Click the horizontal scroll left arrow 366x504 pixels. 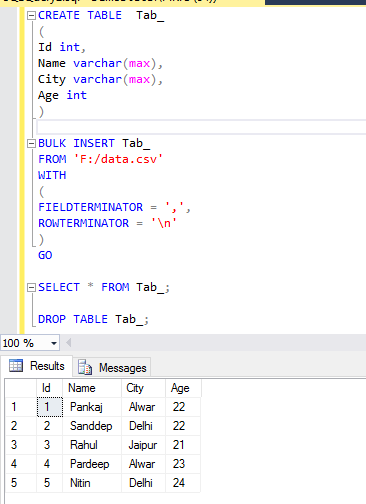(68, 343)
